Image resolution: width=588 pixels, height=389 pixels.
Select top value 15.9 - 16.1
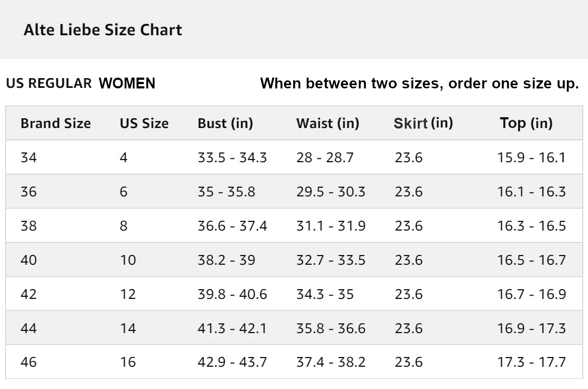tap(532, 158)
